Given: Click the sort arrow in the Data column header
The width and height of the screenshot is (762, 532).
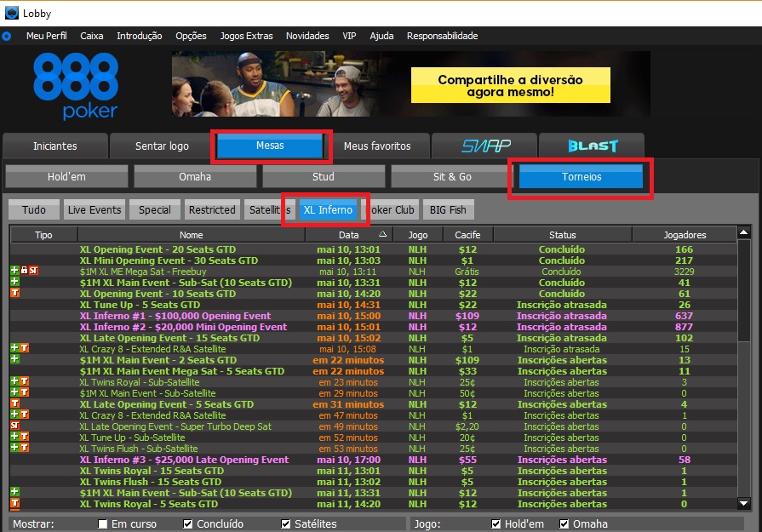Looking at the screenshot, I should tap(382, 234).
